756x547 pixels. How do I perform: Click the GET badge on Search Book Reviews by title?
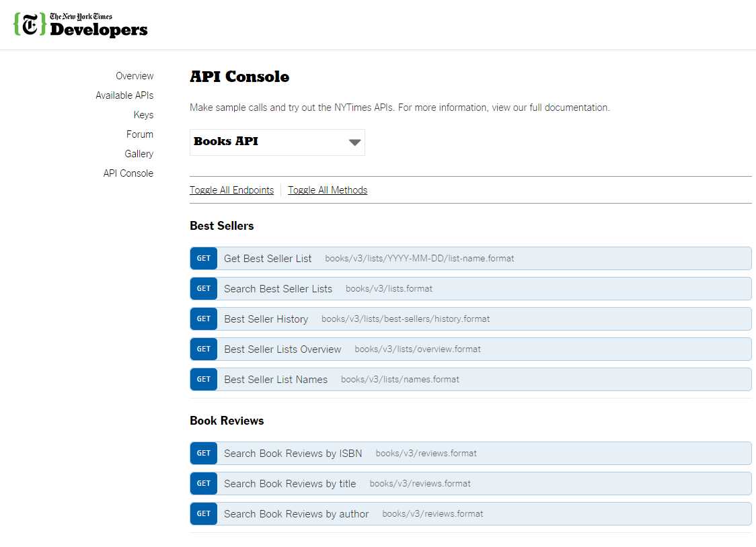coord(203,483)
